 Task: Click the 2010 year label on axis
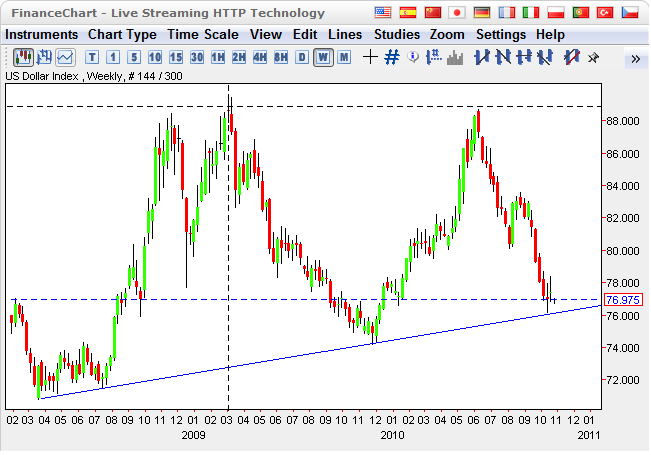[x=392, y=435]
